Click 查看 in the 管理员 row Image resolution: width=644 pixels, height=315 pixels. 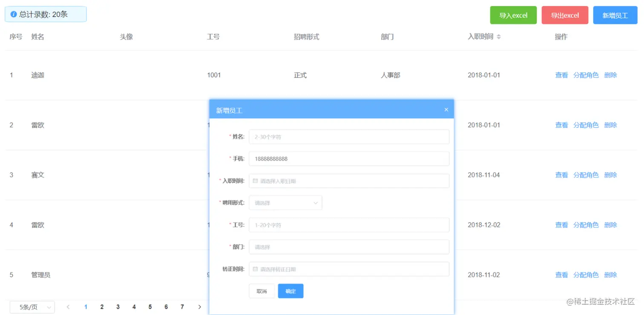561,275
